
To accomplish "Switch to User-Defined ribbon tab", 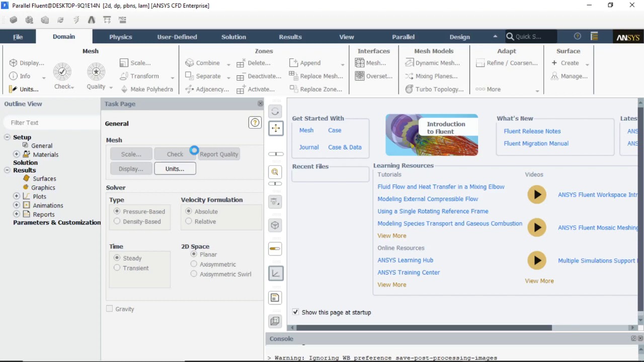I will [x=177, y=37].
